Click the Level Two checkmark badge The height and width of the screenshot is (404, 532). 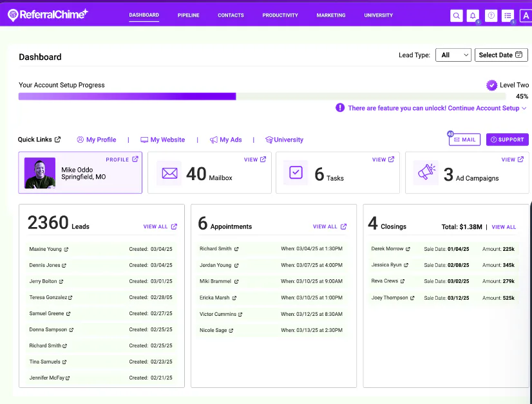click(491, 85)
